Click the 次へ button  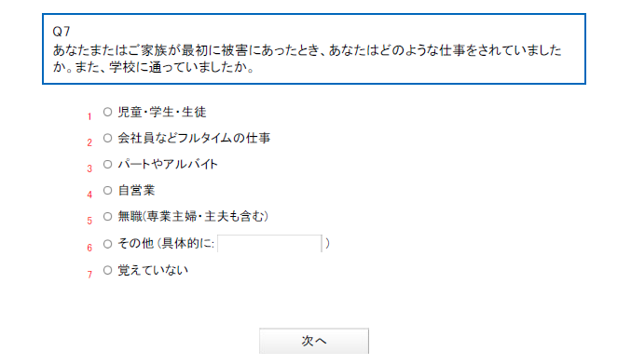point(314,341)
